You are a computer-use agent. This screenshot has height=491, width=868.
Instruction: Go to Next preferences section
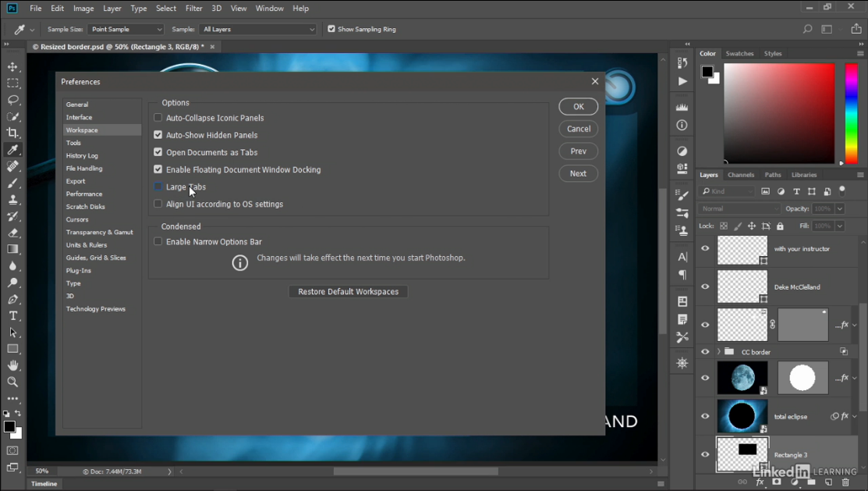[579, 173]
